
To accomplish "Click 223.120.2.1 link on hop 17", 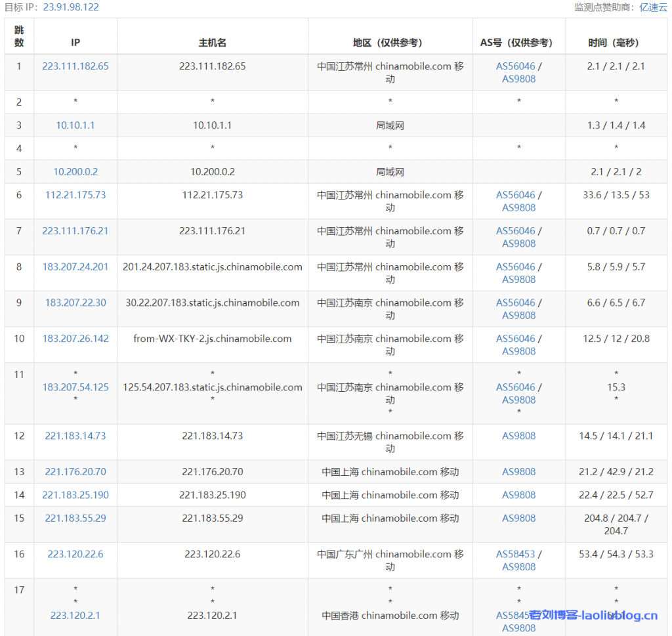I will (x=75, y=616).
